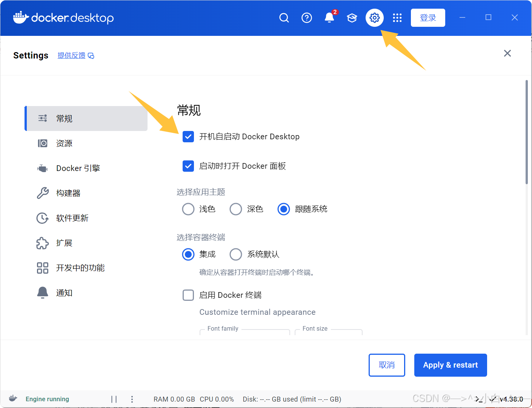532x408 pixels.
Task: Click the 软件更新 clock icon
Action: point(43,218)
